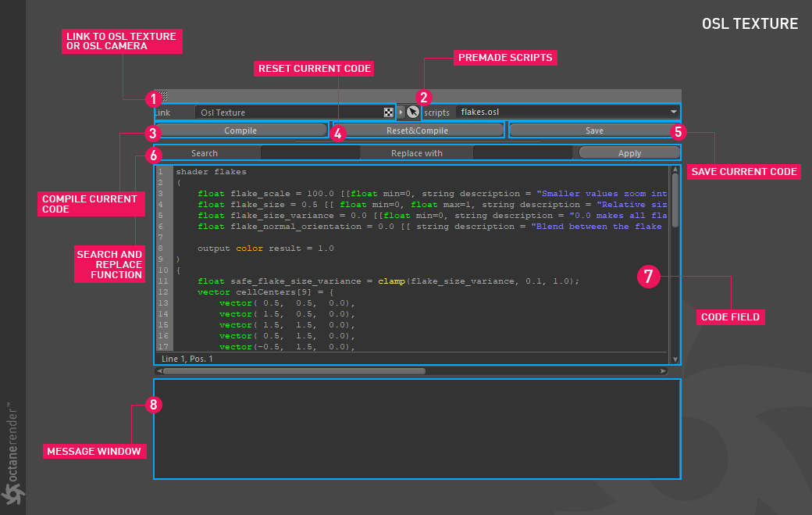Click the right arrow of horizontal scrollbar

tap(664, 371)
